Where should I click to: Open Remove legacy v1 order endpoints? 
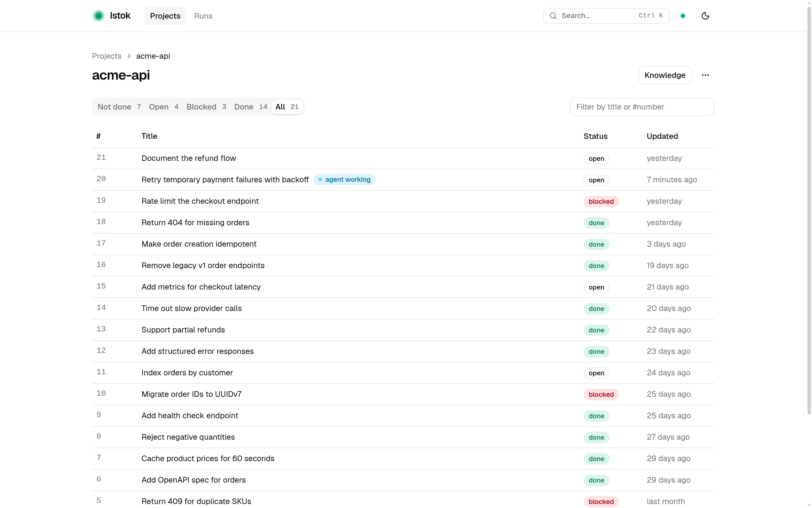[203, 265]
